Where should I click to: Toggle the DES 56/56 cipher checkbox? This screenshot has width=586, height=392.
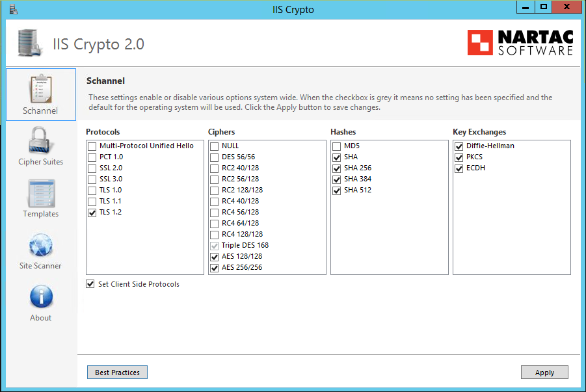(x=214, y=157)
